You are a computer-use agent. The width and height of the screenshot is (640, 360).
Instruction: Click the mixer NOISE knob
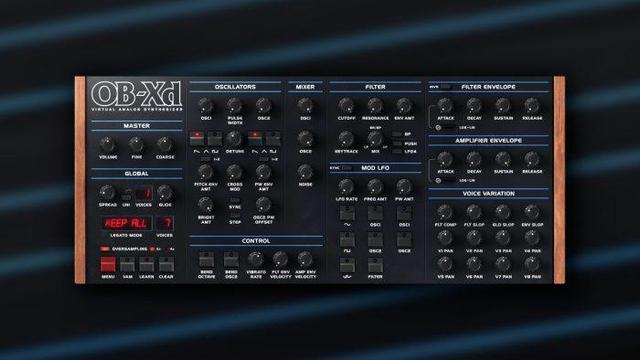coord(305,172)
